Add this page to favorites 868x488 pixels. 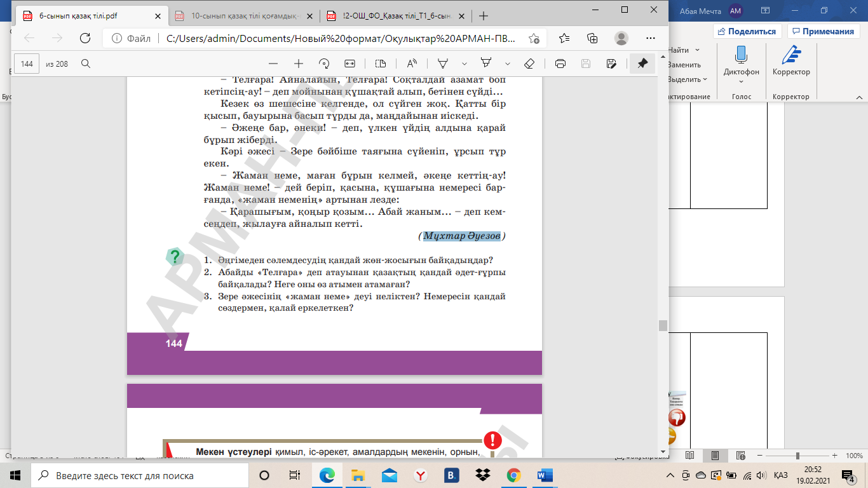tap(534, 38)
